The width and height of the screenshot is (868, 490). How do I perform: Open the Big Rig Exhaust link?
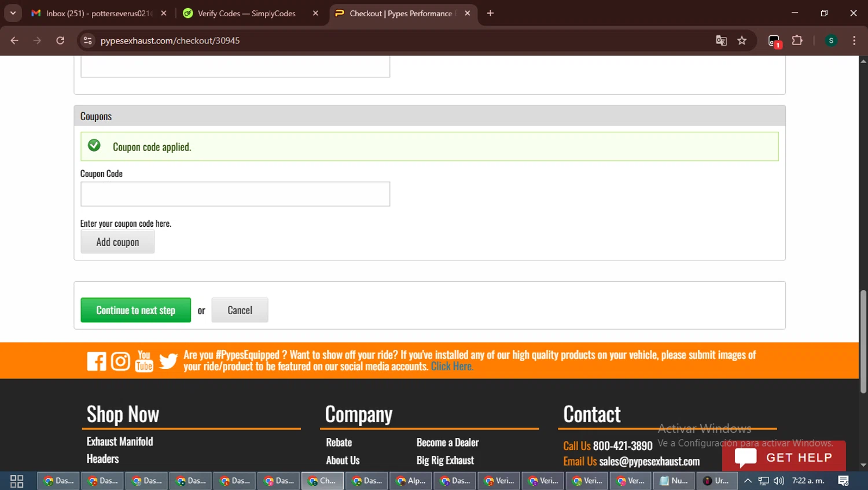pos(445,460)
